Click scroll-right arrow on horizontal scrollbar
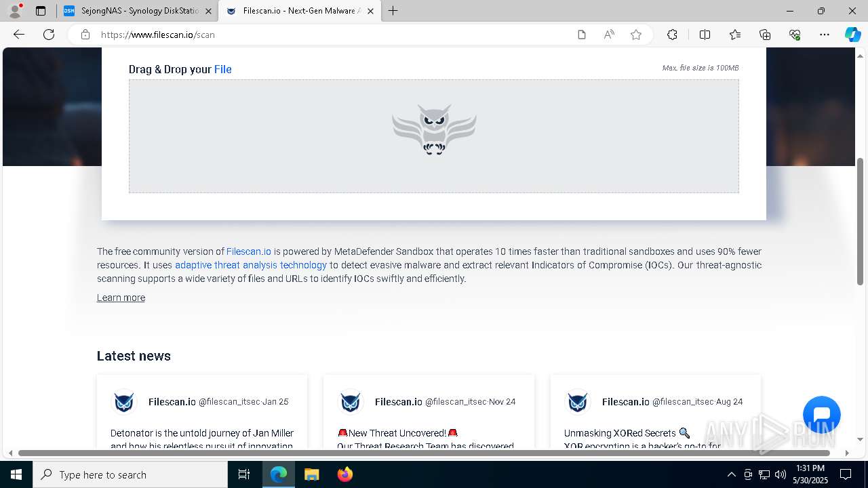 [847, 453]
